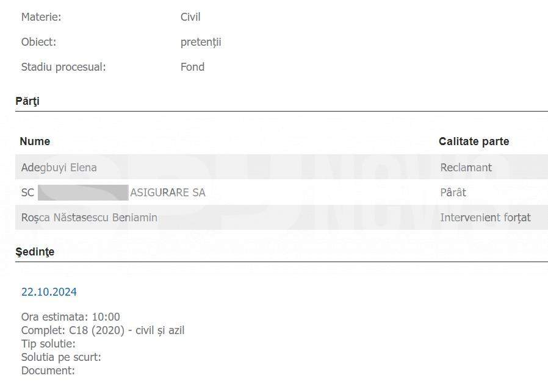Click the Părţi section heading
Screen dimensions: 548x392
click(x=27, y=101)
